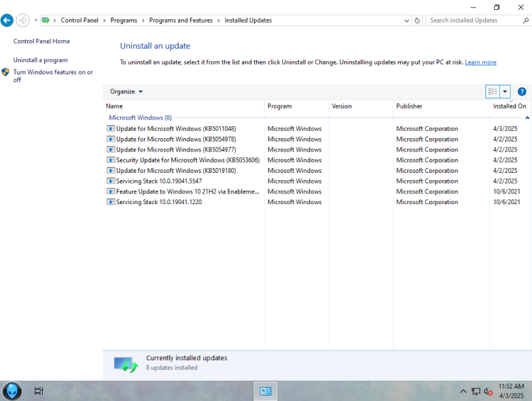Sort by the Installed On column
The width and height of the screenshot is (532, 401).
(x=510, y=106)
